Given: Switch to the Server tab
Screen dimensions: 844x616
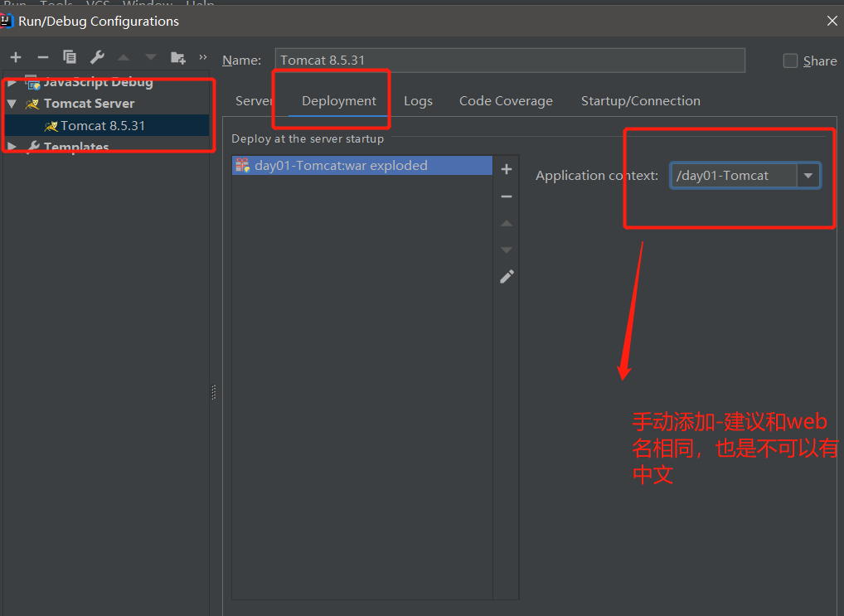Looking at the screenshot, I should 254,100.
